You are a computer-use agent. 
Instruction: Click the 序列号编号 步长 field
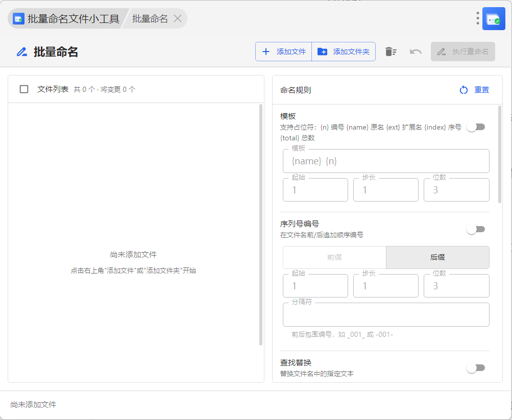point(385,286)
